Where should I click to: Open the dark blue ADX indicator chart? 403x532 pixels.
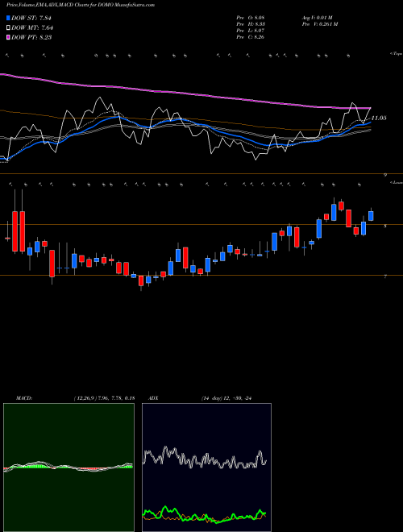point(206,468)
